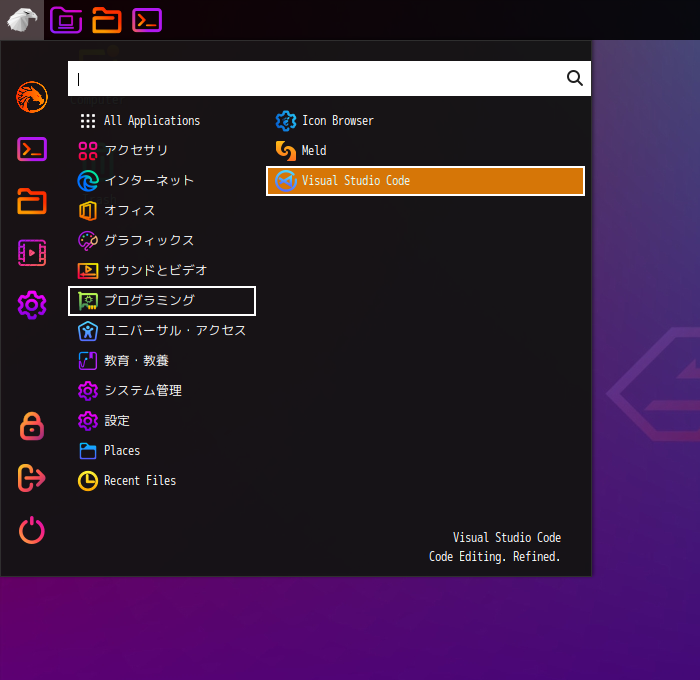Open the 教育・教養 category
The image size is (700, 680).
(x=162, y=361)
